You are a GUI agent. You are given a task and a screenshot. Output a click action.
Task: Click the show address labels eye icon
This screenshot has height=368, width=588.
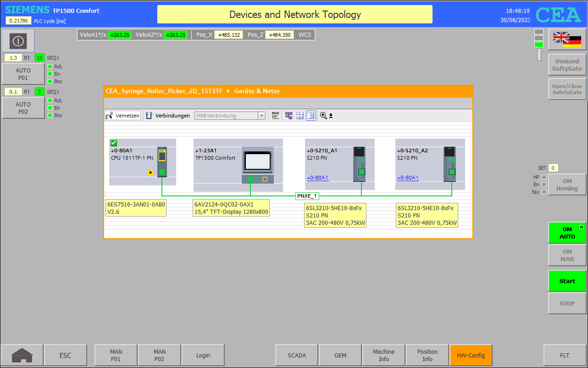(289, 116)
